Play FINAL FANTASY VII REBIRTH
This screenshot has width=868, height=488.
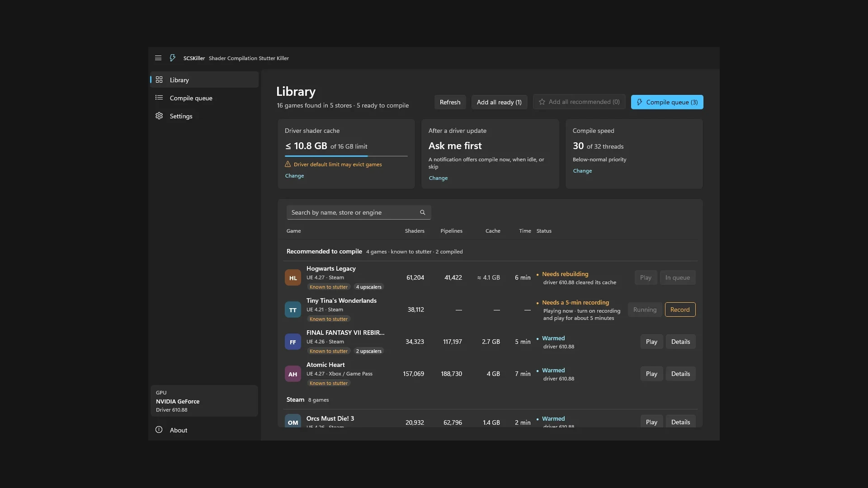click(x=651, y=342)
